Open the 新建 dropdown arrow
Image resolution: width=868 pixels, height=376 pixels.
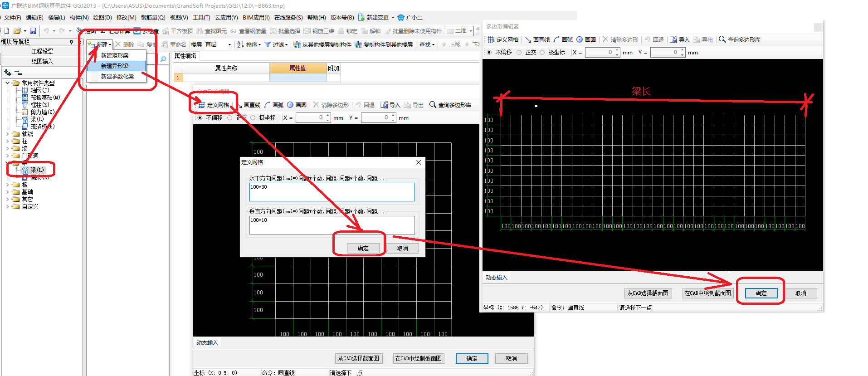coord(110,44)
